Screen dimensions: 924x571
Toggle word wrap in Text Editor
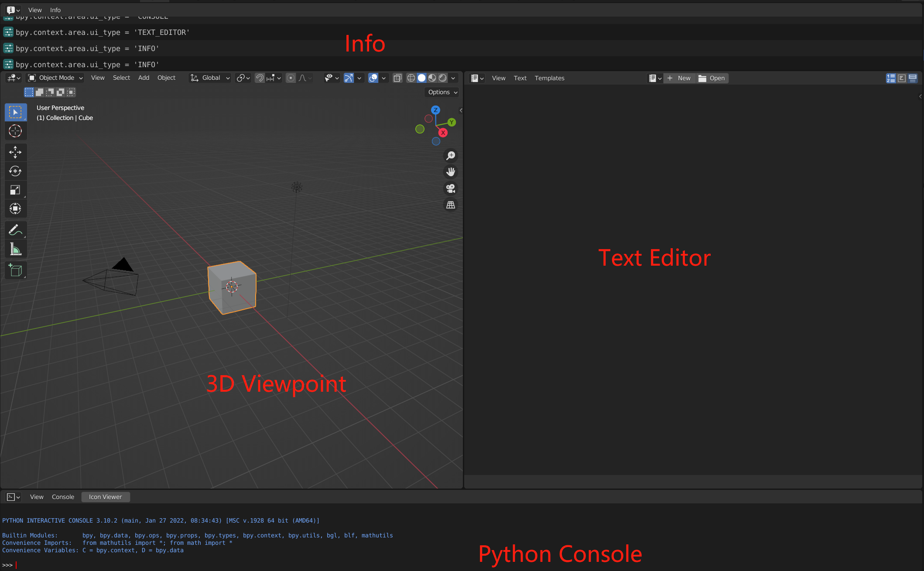902,78
